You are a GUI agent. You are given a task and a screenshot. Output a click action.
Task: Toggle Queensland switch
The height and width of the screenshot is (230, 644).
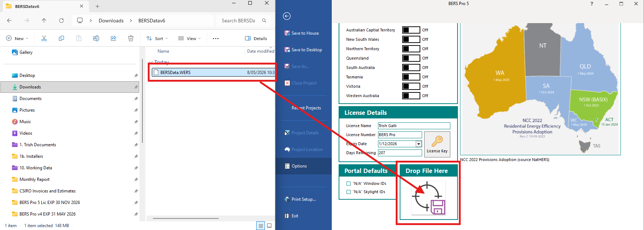pyautogui.click(x=411, y=58)
